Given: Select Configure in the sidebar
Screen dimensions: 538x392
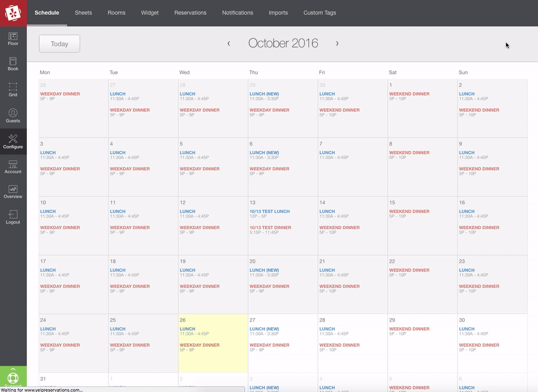Looking at the screenshot, I should [x=13, y=141].
